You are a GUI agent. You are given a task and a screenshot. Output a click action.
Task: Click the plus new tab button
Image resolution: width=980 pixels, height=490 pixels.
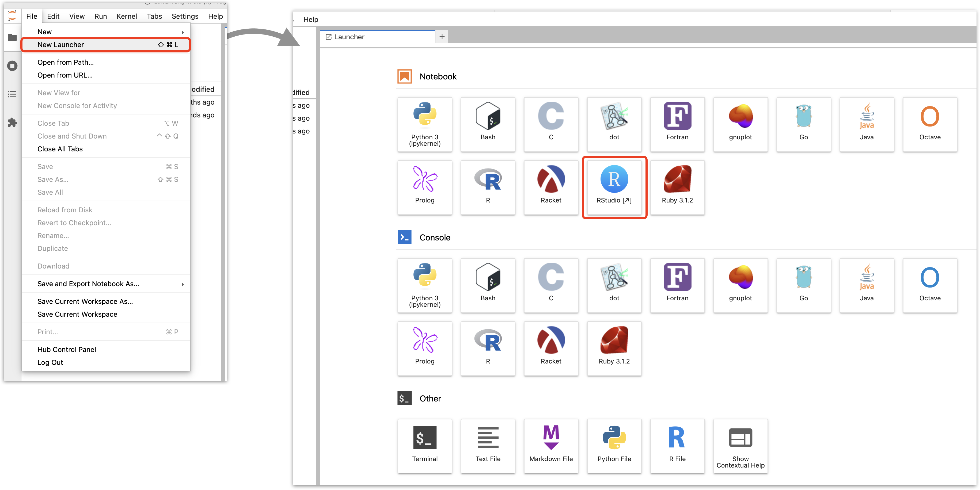point(442,36)
